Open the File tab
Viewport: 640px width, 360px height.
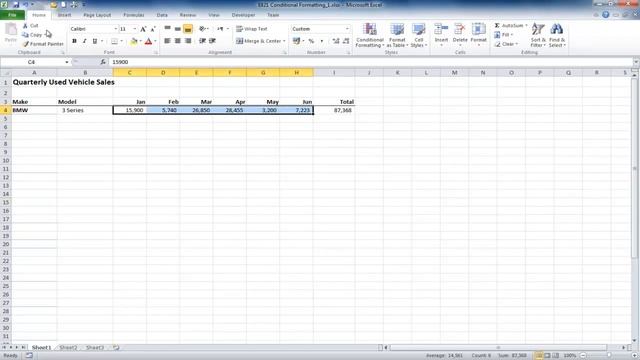coord(12,15)
